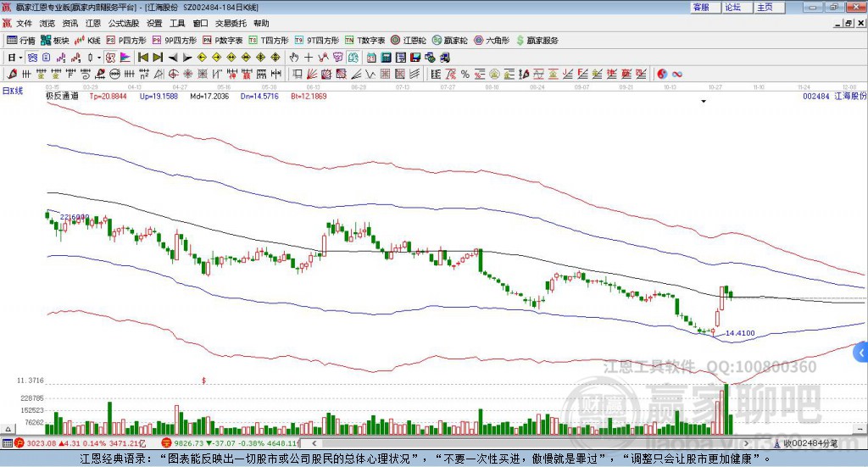Image resolution: width=868 pixels, height=467 pixels.
Task: Click the small black chart dropdown triangle
Action: (704, 101)
